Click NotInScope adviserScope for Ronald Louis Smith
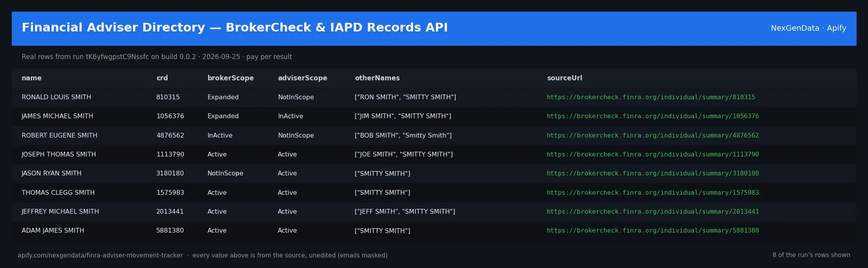868x268 pixels. pos(296,97)
